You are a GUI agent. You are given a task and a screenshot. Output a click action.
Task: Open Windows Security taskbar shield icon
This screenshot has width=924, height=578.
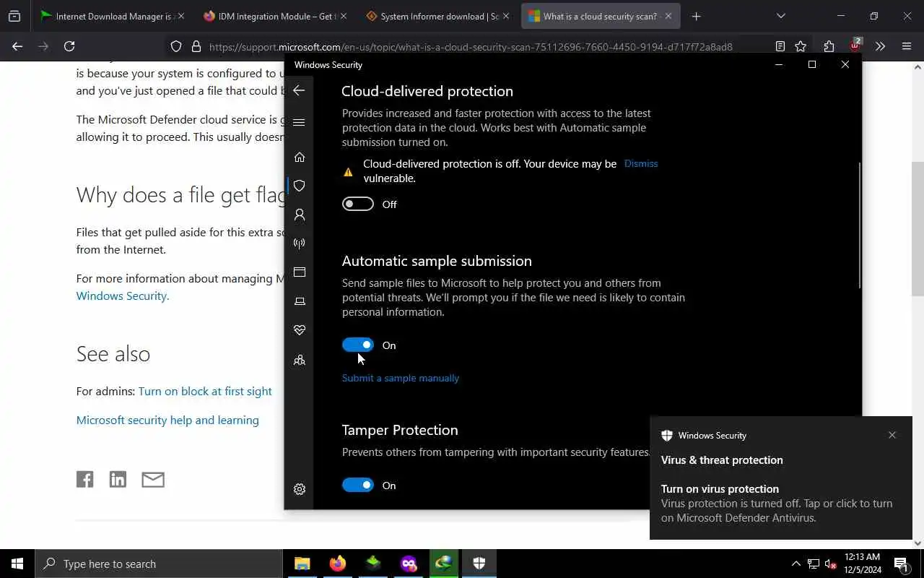tap(479, 564)
